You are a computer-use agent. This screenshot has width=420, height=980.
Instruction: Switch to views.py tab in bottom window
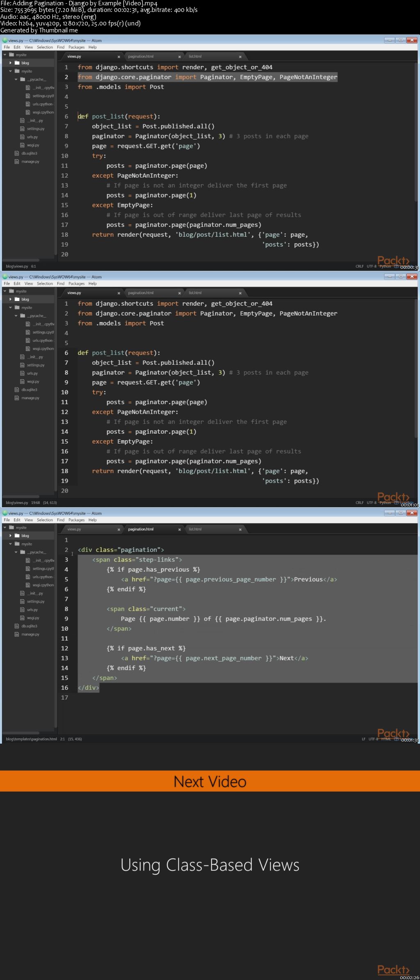(x=93, y=529)
